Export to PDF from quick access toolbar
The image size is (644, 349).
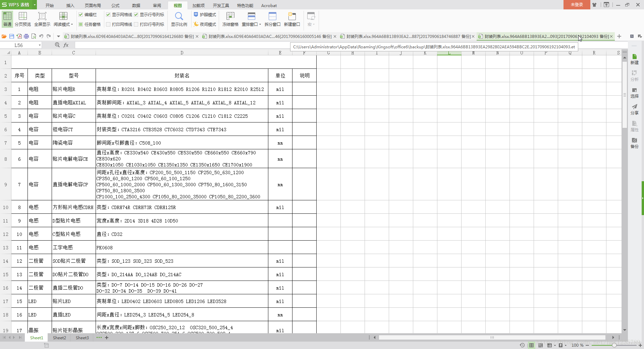click(x=19, y=36)
